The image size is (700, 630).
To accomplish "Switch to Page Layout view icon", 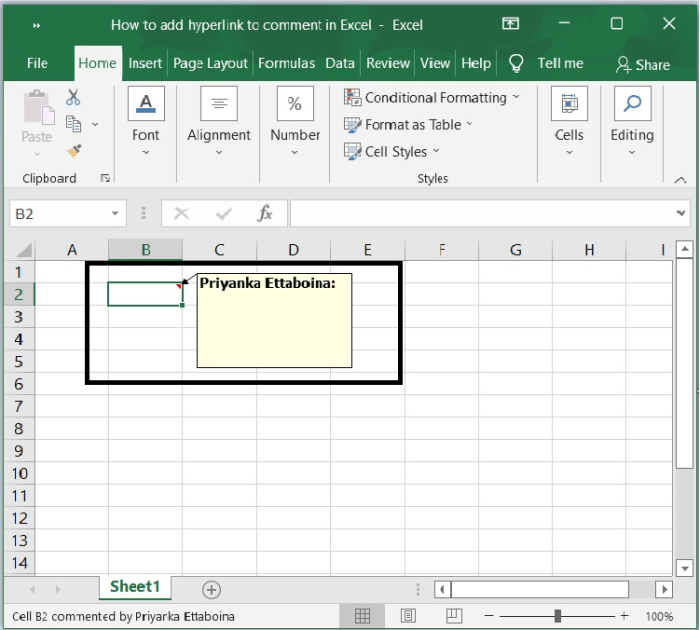I will (408, 616).
